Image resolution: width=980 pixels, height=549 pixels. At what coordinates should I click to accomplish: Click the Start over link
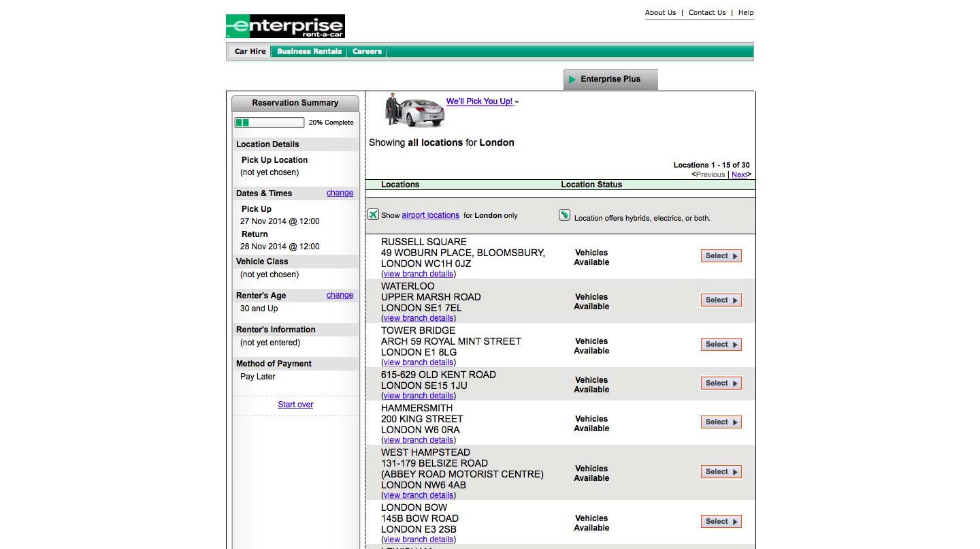coord(295,405)
